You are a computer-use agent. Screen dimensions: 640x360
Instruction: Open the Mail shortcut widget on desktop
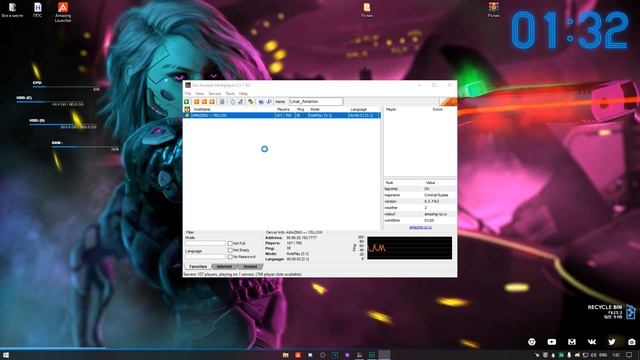571,342
